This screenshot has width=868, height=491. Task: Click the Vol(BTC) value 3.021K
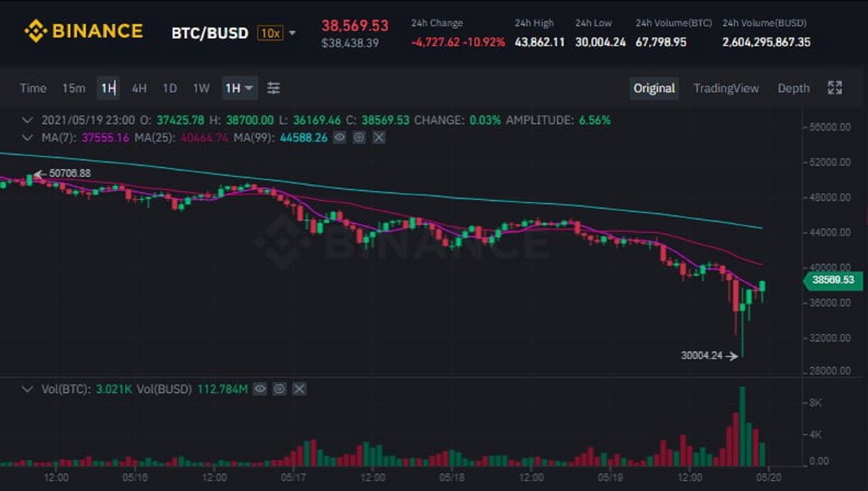tap(114, 389)
